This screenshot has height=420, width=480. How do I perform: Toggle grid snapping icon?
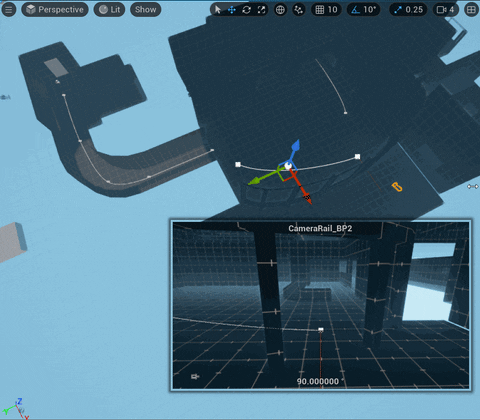[x=320, y=10]
